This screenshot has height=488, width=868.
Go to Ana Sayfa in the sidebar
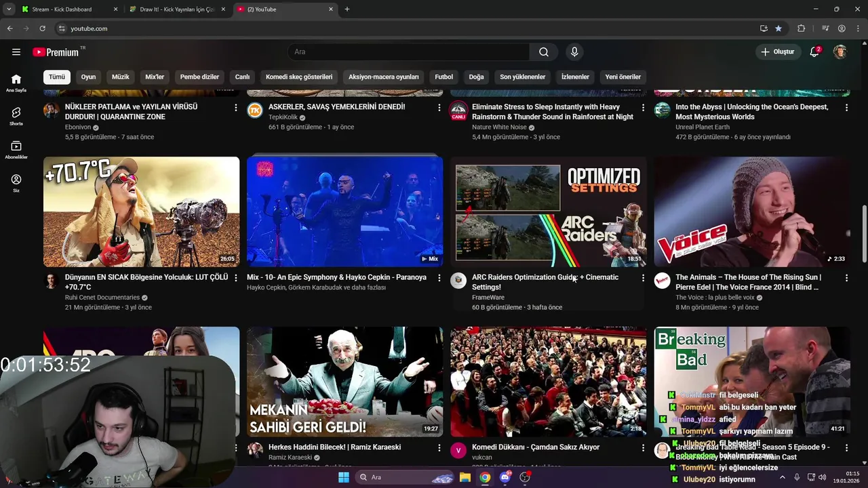coord(16,83)
